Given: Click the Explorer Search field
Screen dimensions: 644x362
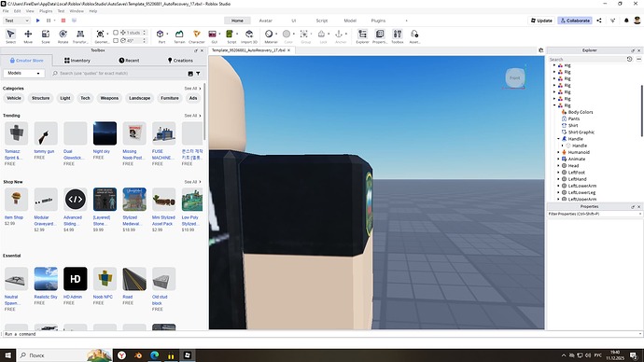Looking at the screenshot, I should tap(587, 60).
